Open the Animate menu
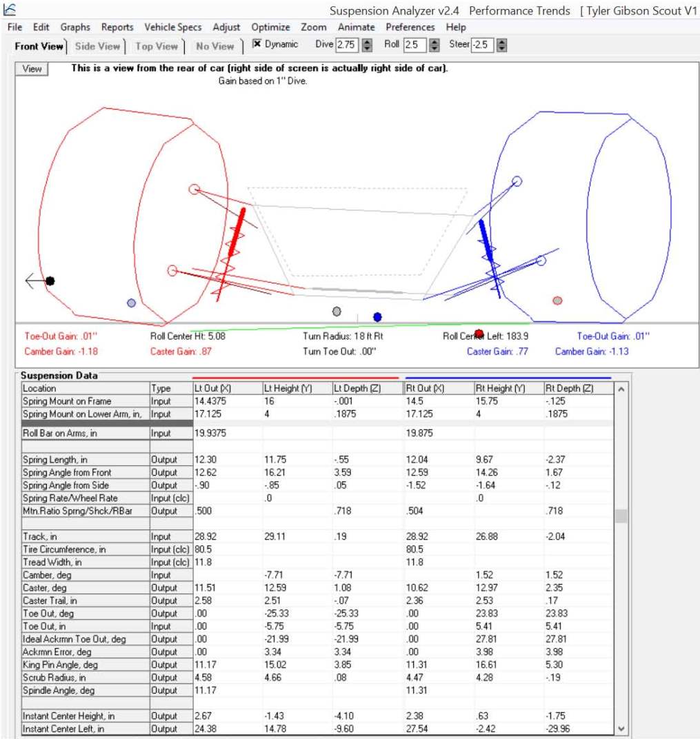 pos(357,27)
